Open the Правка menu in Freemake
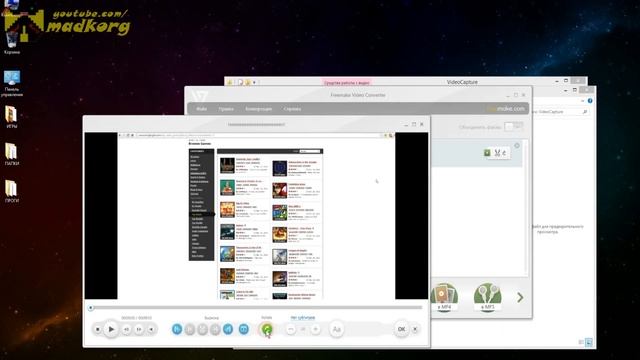The height and width of the screenshot is (360, 640). (x=226, y=109)
